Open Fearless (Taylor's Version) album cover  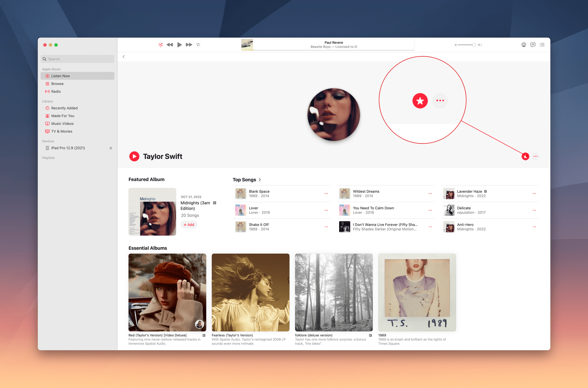pos(251,292)
